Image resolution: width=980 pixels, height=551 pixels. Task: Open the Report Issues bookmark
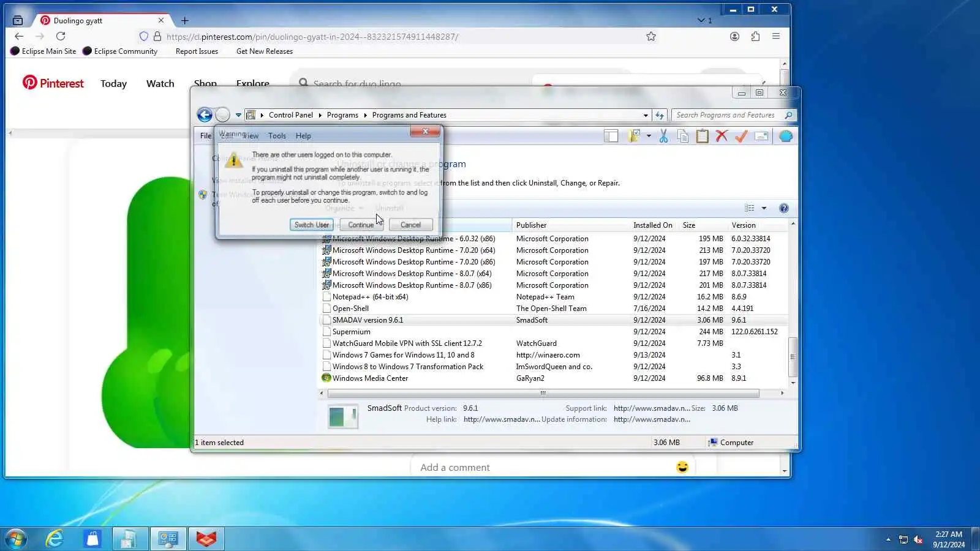coord(197,51)
